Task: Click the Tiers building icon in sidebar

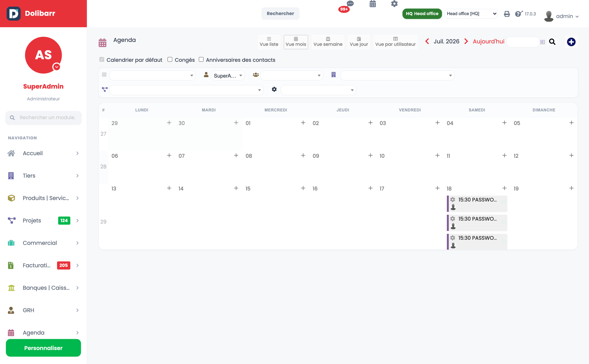Action: (x=11, y=176)
